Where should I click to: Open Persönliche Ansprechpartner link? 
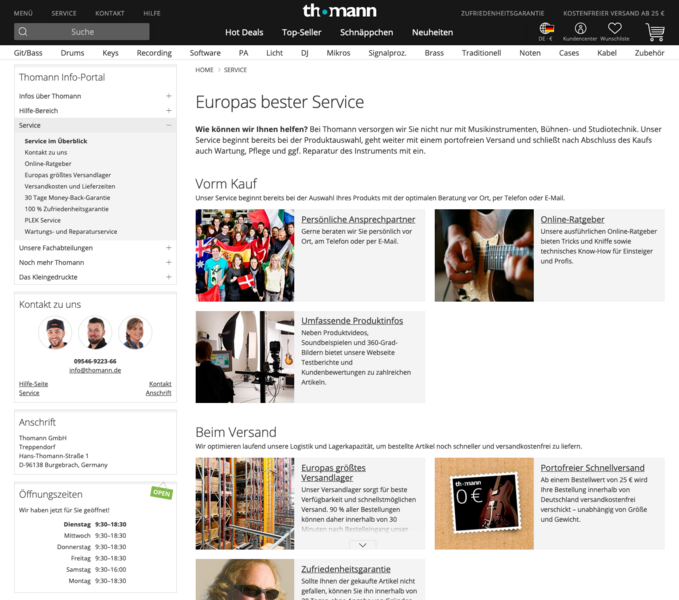(358, 219)
